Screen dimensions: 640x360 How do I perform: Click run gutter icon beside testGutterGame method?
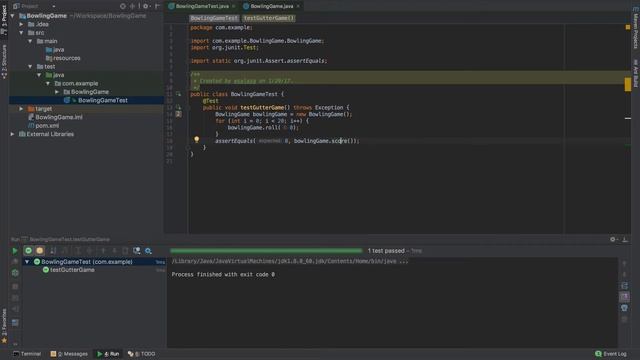click(178, 107)
